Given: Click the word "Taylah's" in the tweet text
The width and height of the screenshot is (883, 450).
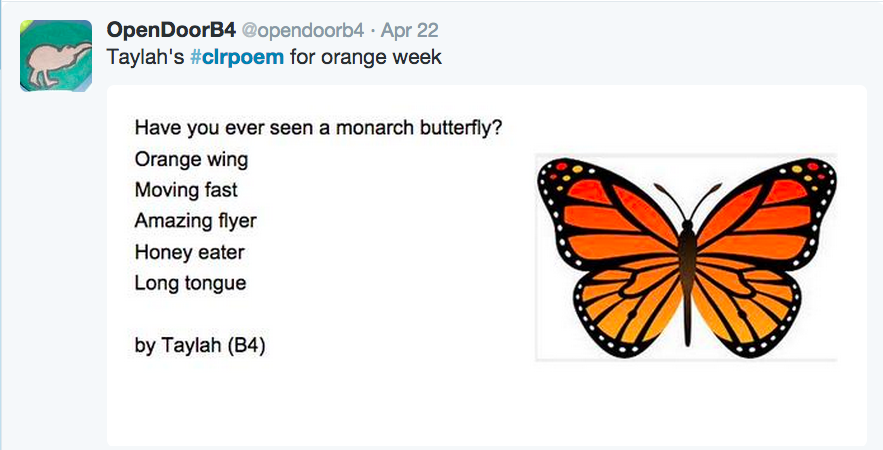Looking at the screenshot, I should tap(144, 56).
